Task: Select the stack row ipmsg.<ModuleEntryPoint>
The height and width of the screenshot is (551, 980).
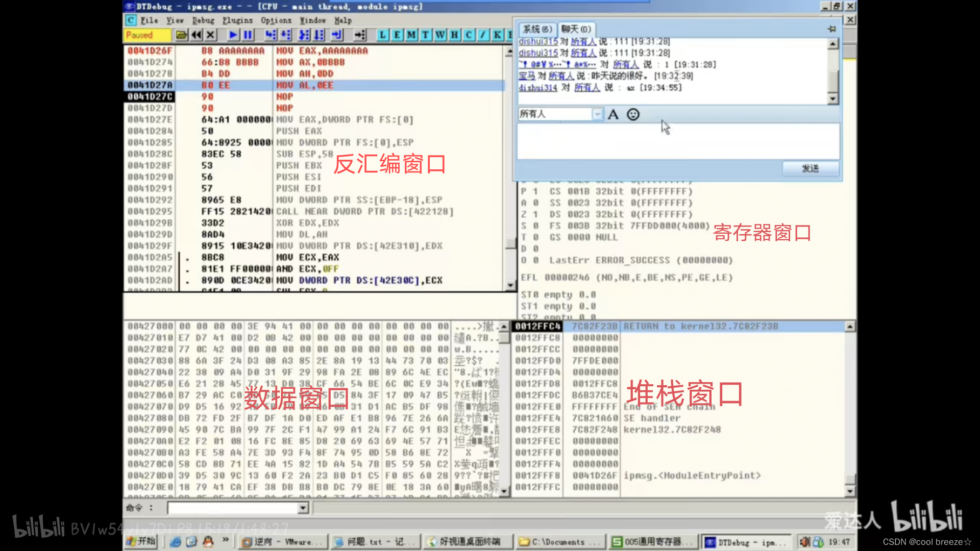Action: (x=678, y=475)
